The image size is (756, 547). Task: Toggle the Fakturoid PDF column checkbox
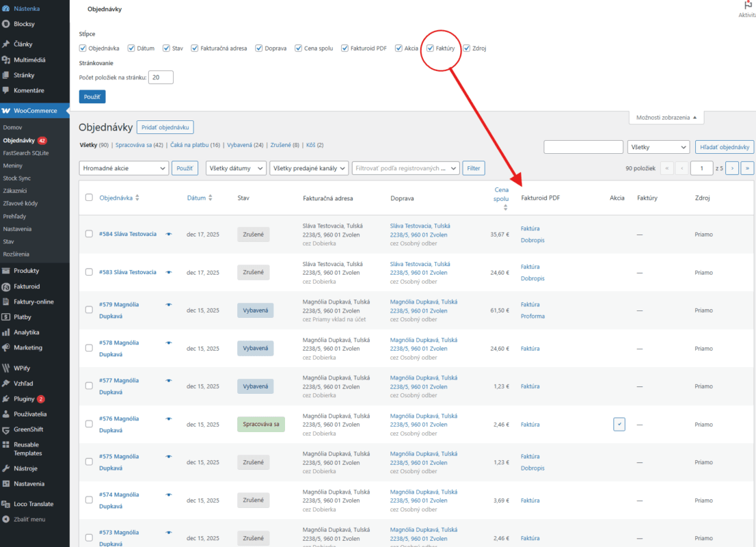tap(345, 49)
